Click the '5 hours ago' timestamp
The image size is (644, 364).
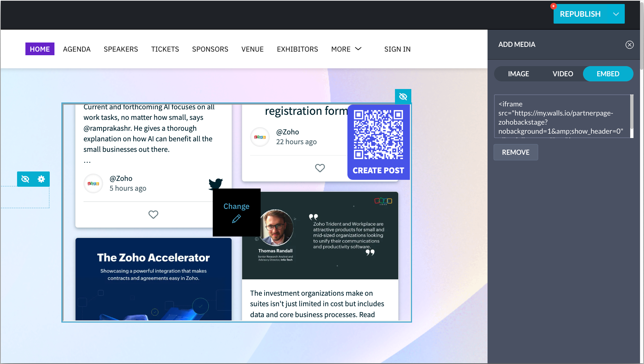tap(128, 188)
